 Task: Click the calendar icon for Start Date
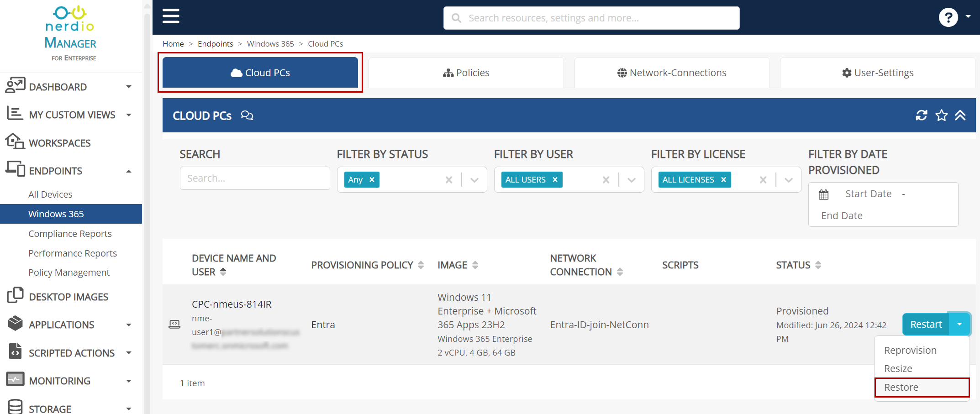[x=823, y=194]
